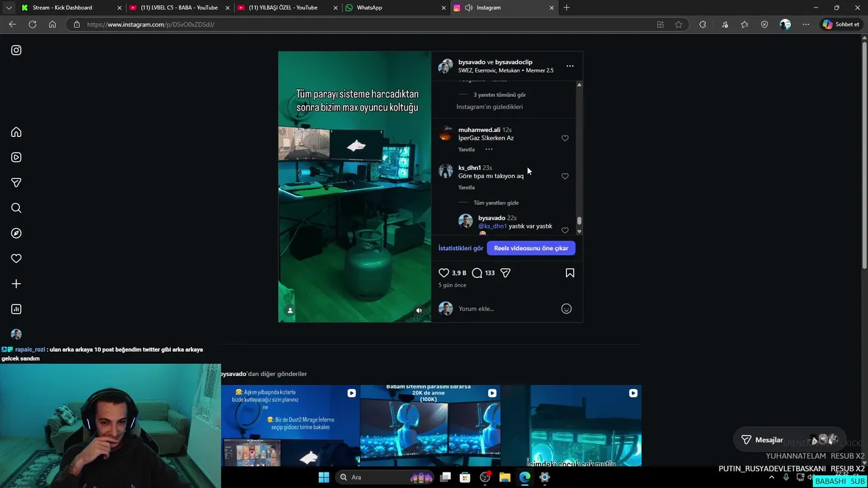
Task: Open third related post thumbnail
Action: point(572,426)
